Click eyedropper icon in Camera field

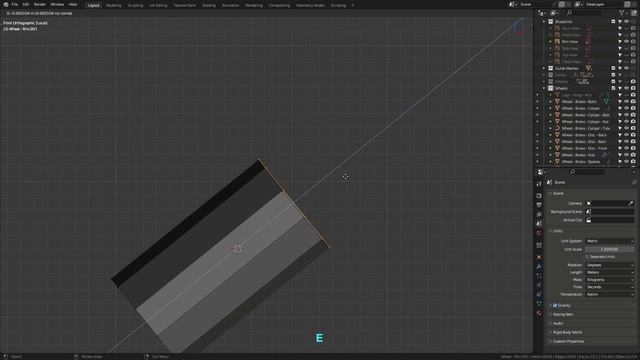[630, 203]
